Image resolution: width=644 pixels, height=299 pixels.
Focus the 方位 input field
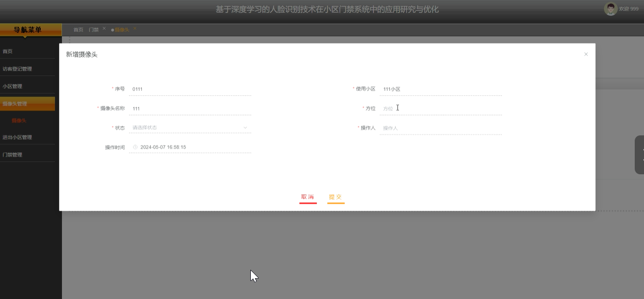pyautogui.click(x=440, y=108)
